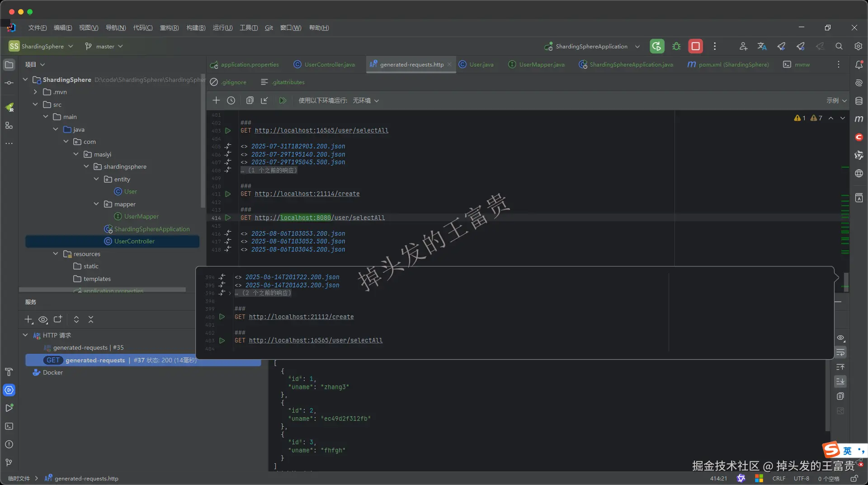The image size is (868, 485).
Task: Open the translation icon in toolbar
Action: coord(762,46)
